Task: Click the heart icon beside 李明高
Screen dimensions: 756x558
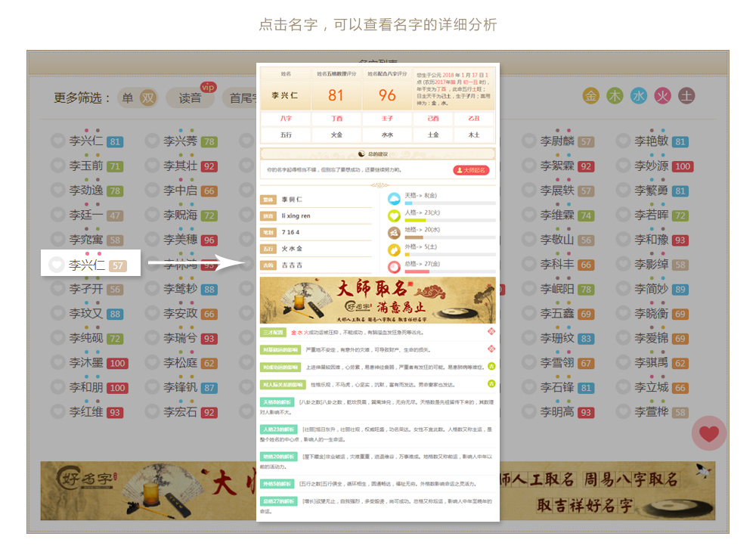Action: (529, 412)
